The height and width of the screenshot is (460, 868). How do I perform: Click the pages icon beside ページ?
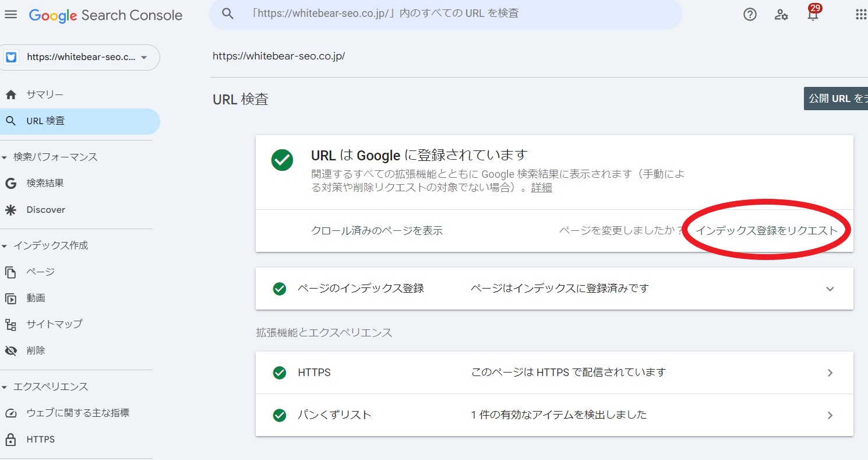10,272
